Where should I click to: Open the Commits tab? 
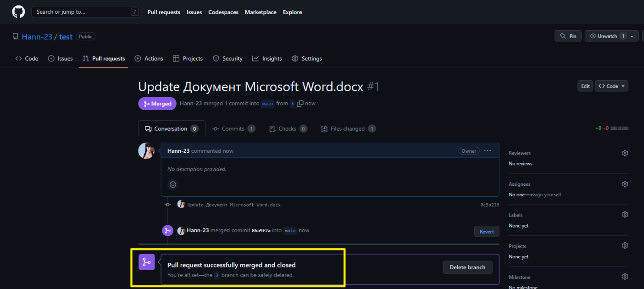[233, 129]
